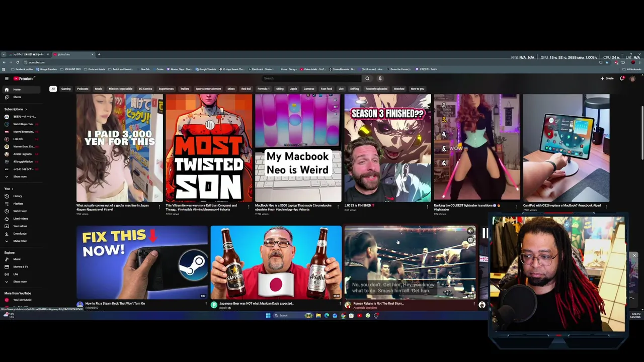This screenshot has height=362, width=644.
Task: Open the account avatar menu
Action: pyautogui.click(x=632, y=78)
